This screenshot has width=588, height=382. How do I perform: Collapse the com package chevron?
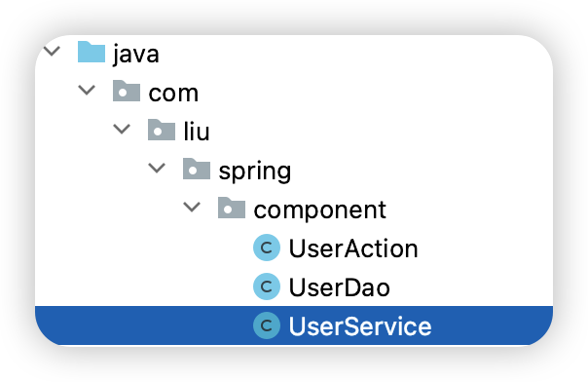[x=87, y=90]
